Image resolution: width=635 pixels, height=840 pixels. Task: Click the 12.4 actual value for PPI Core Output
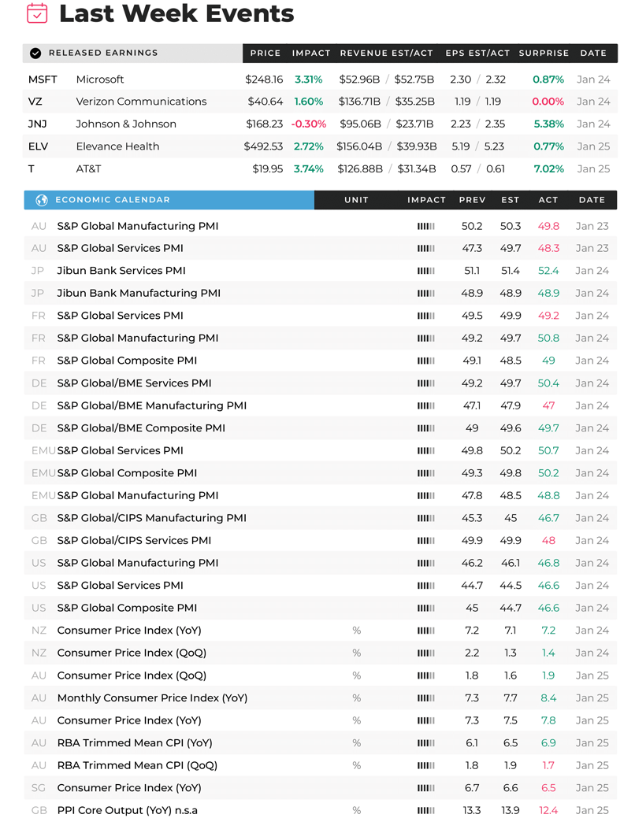tap(548, 811)
